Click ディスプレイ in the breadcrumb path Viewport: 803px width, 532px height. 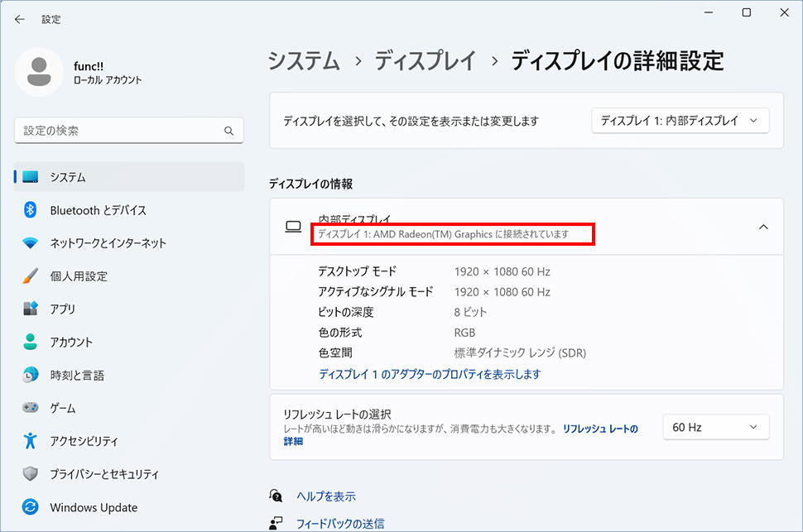(x=425, y=61)
